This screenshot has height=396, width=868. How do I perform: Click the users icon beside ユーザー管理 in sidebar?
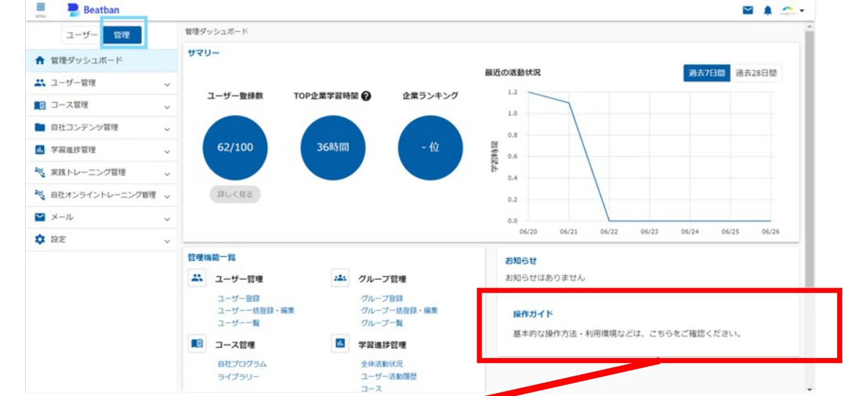pos(40,82)
